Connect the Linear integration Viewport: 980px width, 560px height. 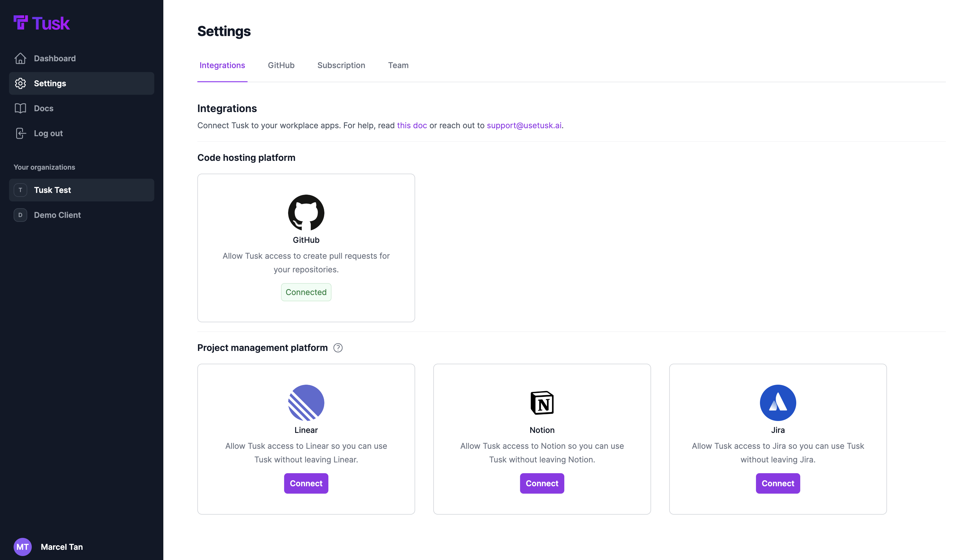pyautogui.click(x=306, y=483)
